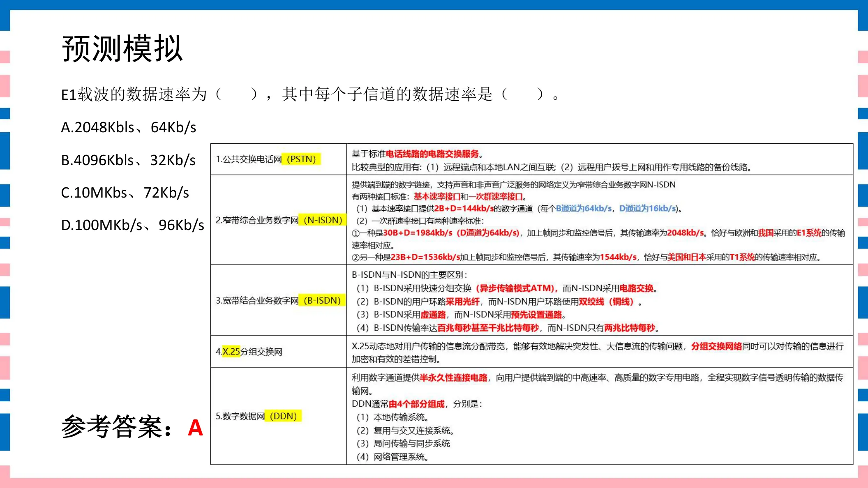Click red text 预先设置通路
868x488 pixels.
pyautogui.click(x=536, y=315)
